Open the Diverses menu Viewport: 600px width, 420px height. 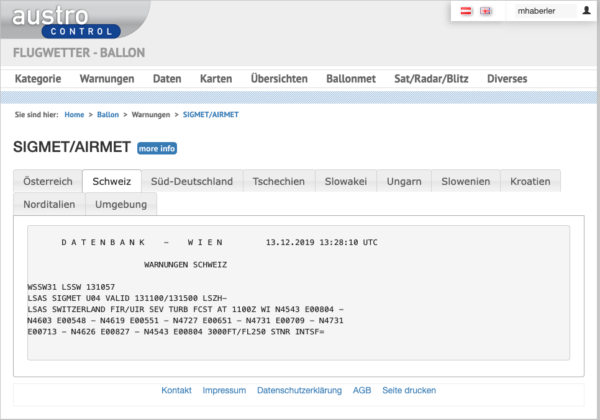click(x=507, y=78)
